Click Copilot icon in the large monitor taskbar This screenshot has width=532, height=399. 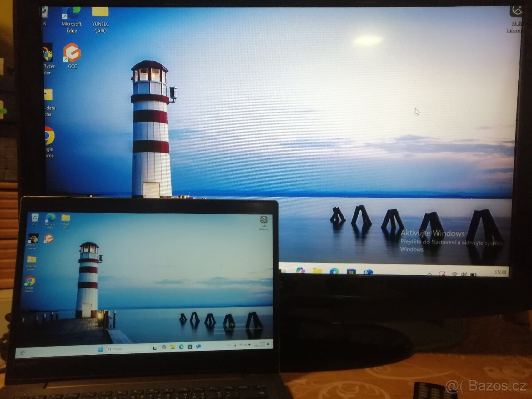click(300, 270)
